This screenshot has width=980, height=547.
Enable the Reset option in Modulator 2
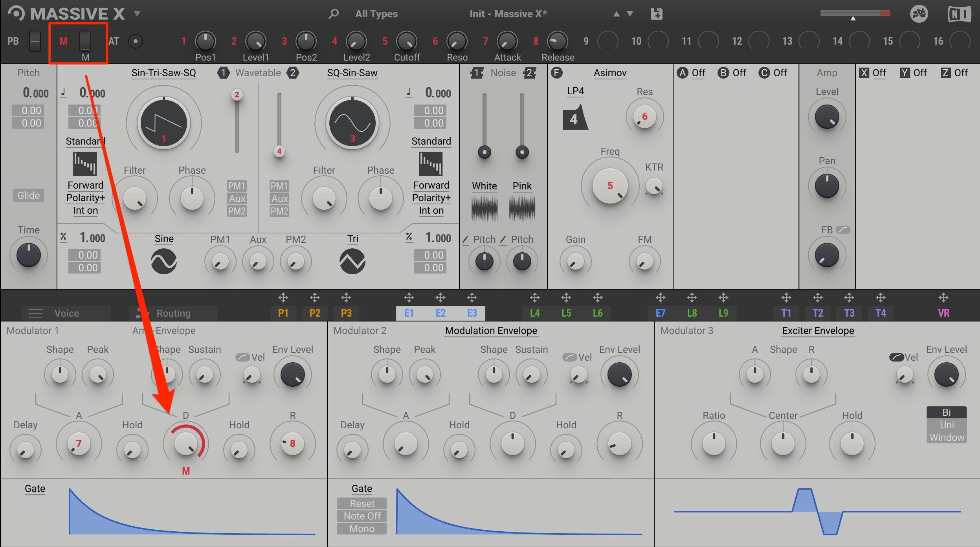[362, 503]
